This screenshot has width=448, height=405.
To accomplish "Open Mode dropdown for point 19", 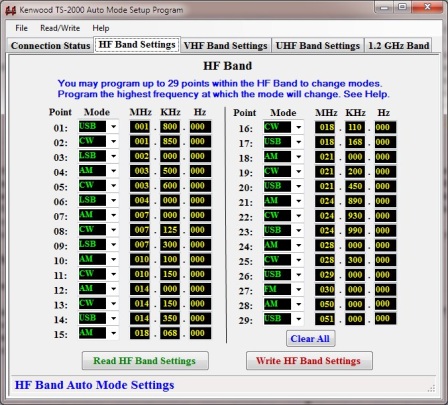I will coord(298,172).
